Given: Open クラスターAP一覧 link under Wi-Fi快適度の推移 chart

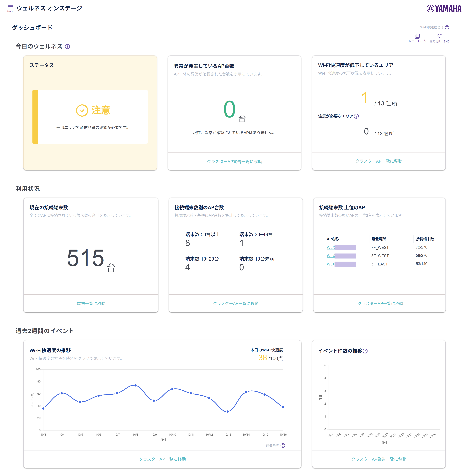Looking at the screenshot, I should pos(162,459).
